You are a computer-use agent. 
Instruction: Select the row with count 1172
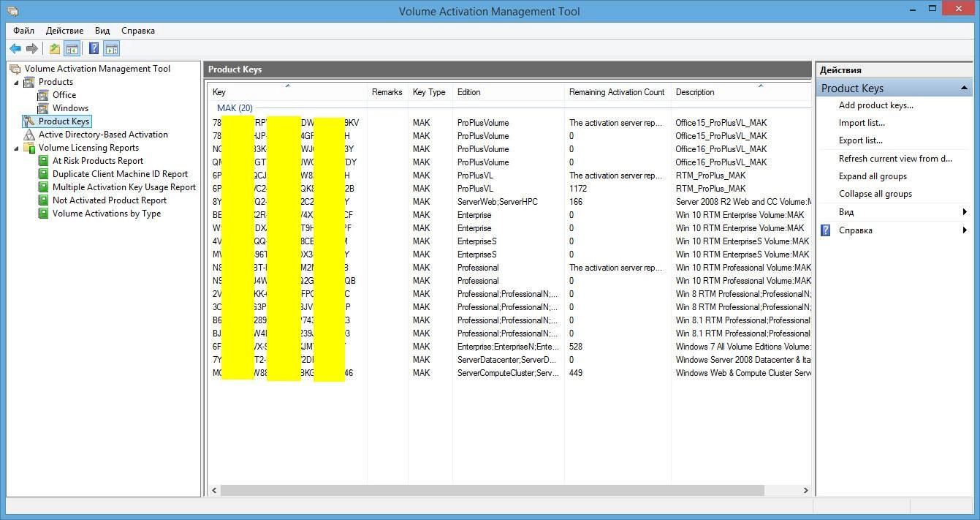tap(510, 189)
